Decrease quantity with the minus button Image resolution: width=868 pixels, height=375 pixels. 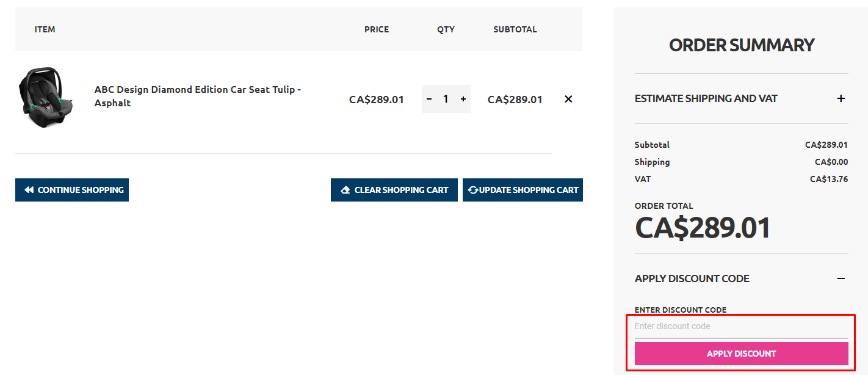pos(429,99)
